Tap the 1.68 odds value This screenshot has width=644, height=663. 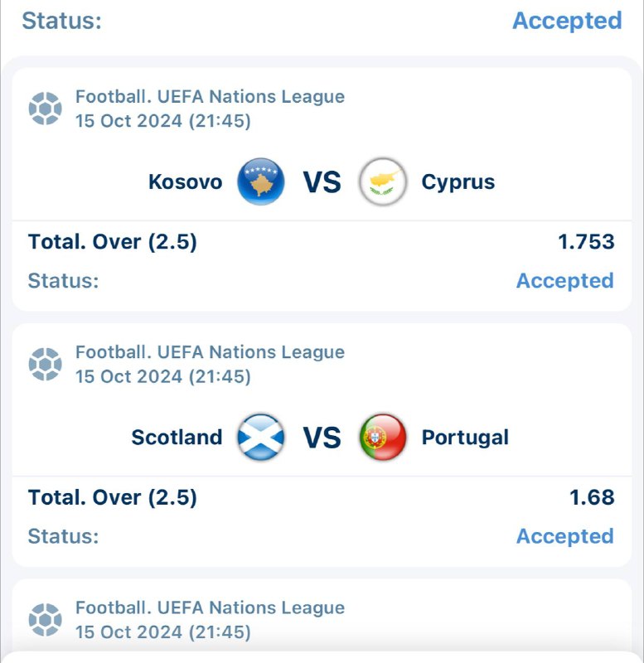tap(592, 497)
